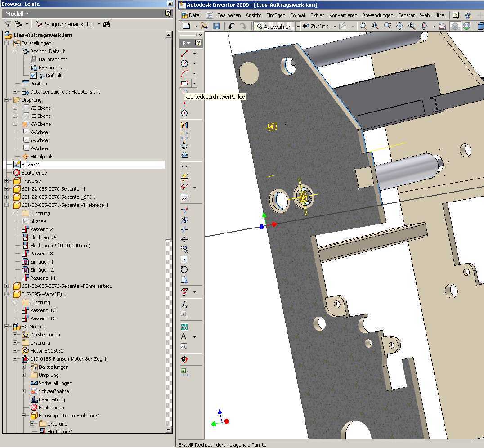
Task: Pick the Polygon sketch tool
Action: (184, 113)
